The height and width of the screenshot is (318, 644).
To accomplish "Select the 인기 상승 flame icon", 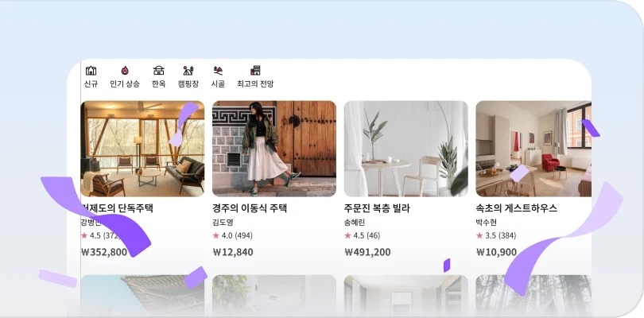I will tap(125, 71).
